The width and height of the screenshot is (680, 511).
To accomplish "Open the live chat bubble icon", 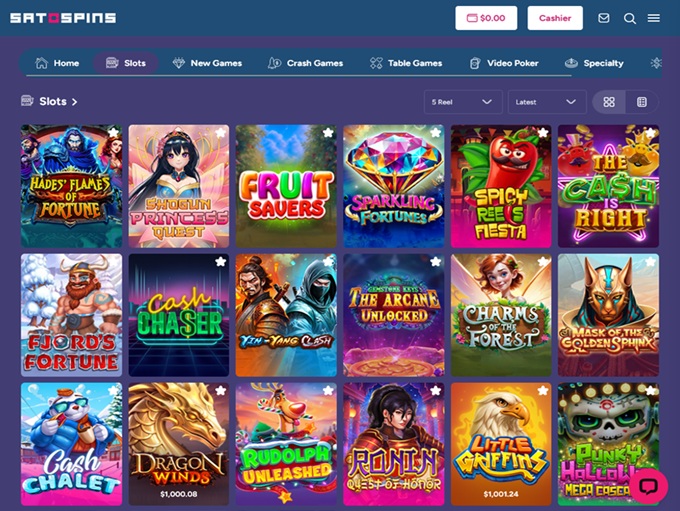I will tap(648, 486).
